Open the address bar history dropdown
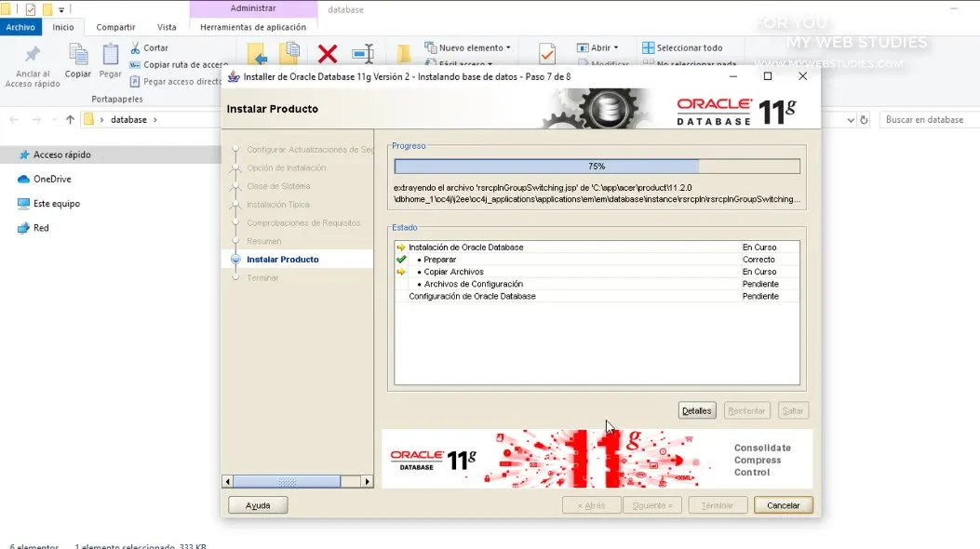Image resolution: width=980 pixels, height=549 pixels. [851, 119]
